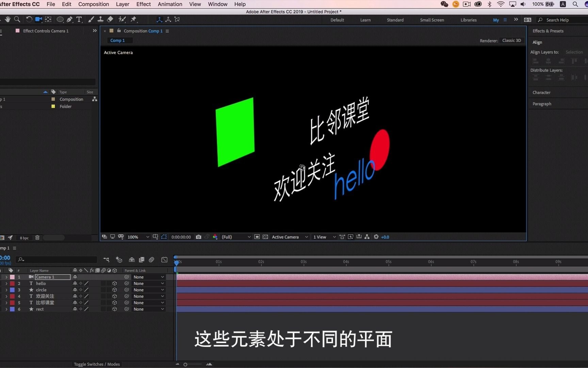Image resolution: width=588 pixels, height=368 pixels.
Task: Open the Paragraph panel
Action: 542,104
